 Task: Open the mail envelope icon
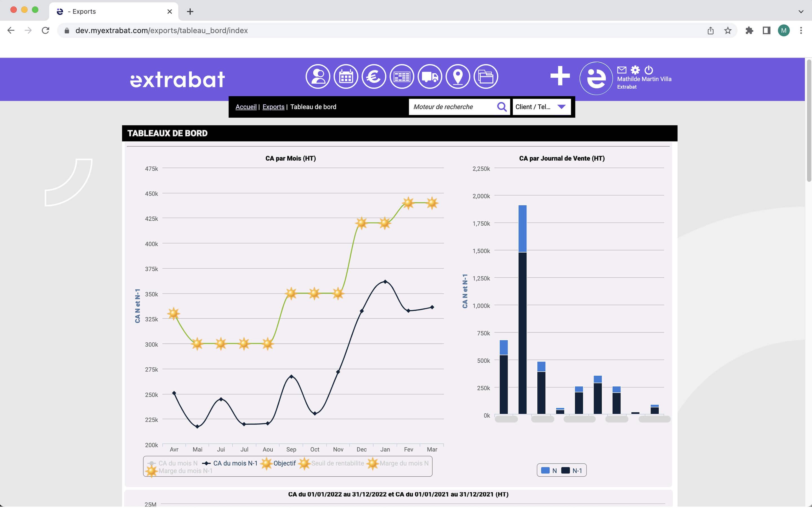click(621, 70)
